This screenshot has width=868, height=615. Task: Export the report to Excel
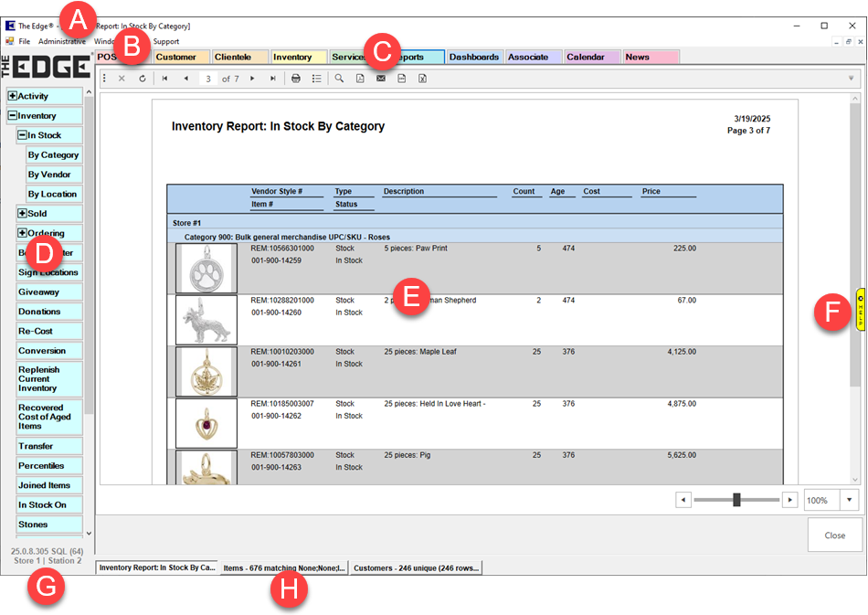423,79
